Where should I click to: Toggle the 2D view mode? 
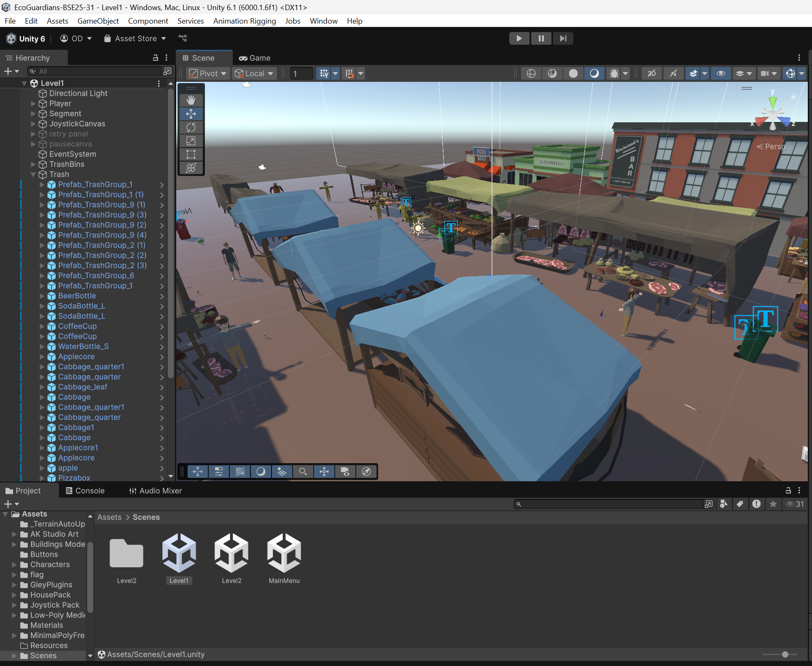click(x=651, y=73)
